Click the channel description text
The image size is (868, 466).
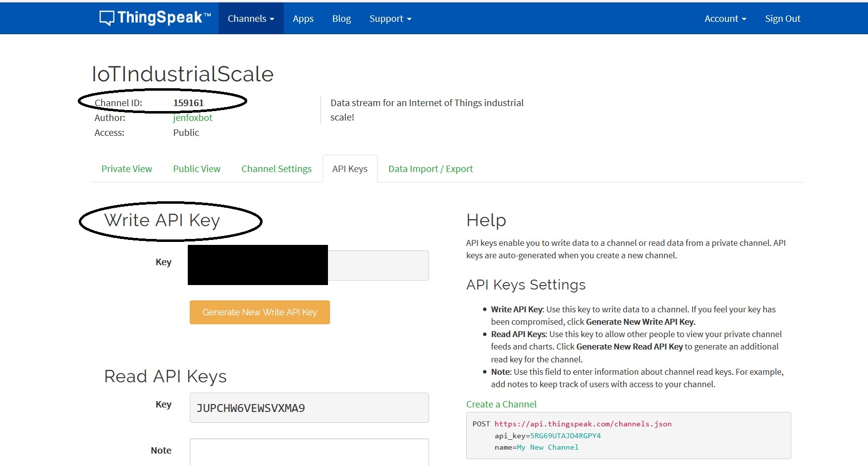[427, 110]
